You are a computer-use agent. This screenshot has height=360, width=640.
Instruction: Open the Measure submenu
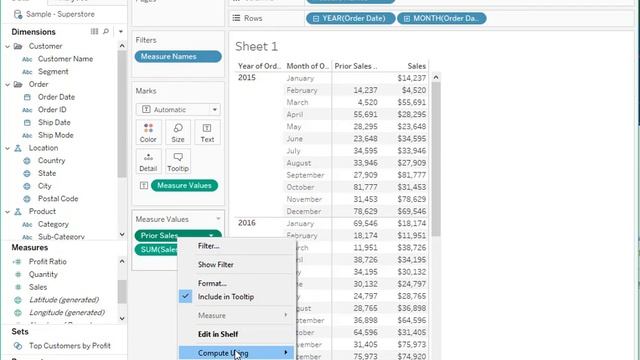pos(236,315)
